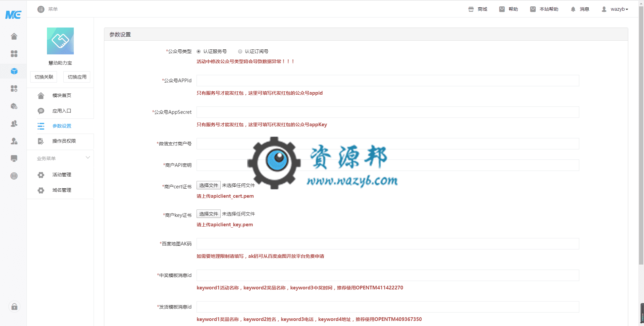Viewport: 644px width, 326px height.
Task: Open the user-lock permissions icon in rail
Action: click(14, 141)
